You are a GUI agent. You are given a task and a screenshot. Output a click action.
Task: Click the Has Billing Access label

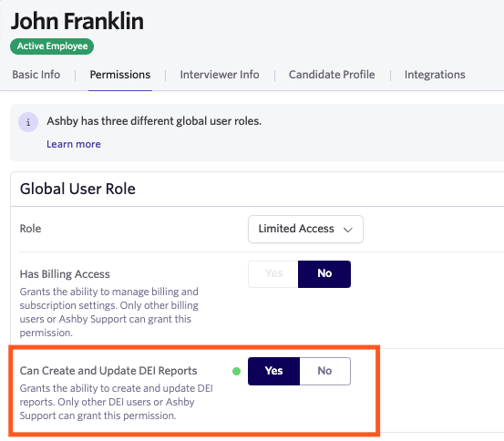[x=65, y=274]
